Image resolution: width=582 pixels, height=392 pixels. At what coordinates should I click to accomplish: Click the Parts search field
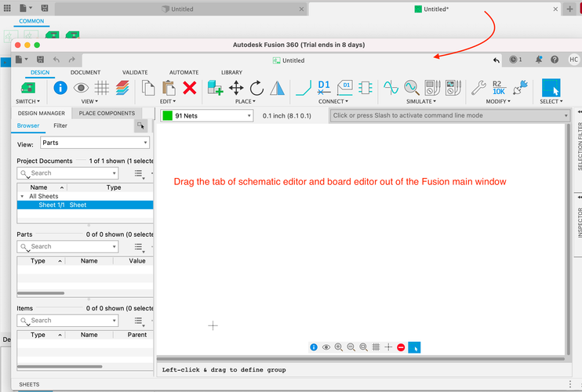pos(67,247)
